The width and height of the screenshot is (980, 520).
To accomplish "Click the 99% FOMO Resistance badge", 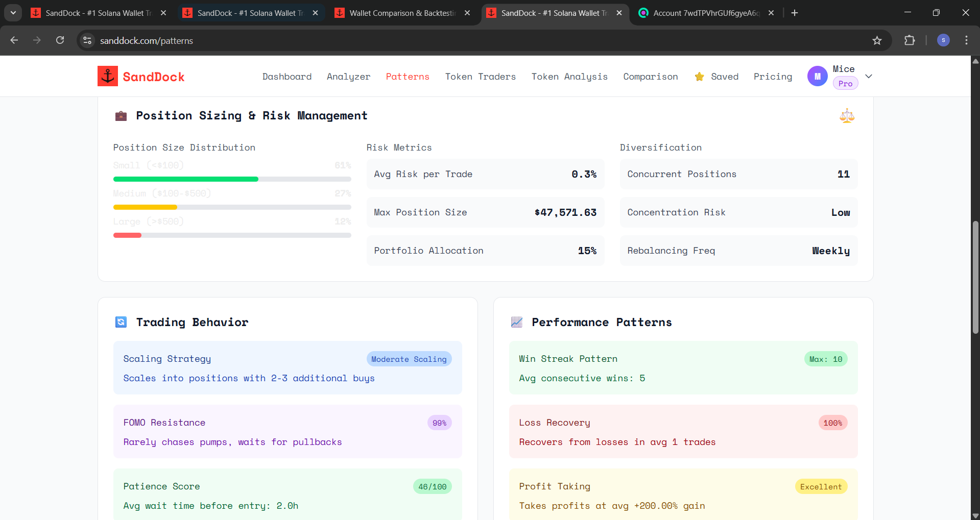I will (439, 423).
